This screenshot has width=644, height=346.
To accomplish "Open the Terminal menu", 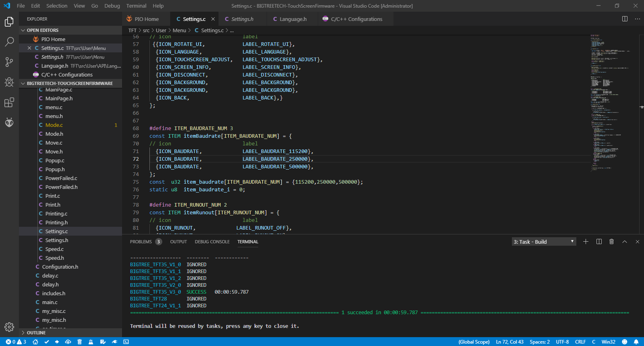I will click(x=136, y=6).
